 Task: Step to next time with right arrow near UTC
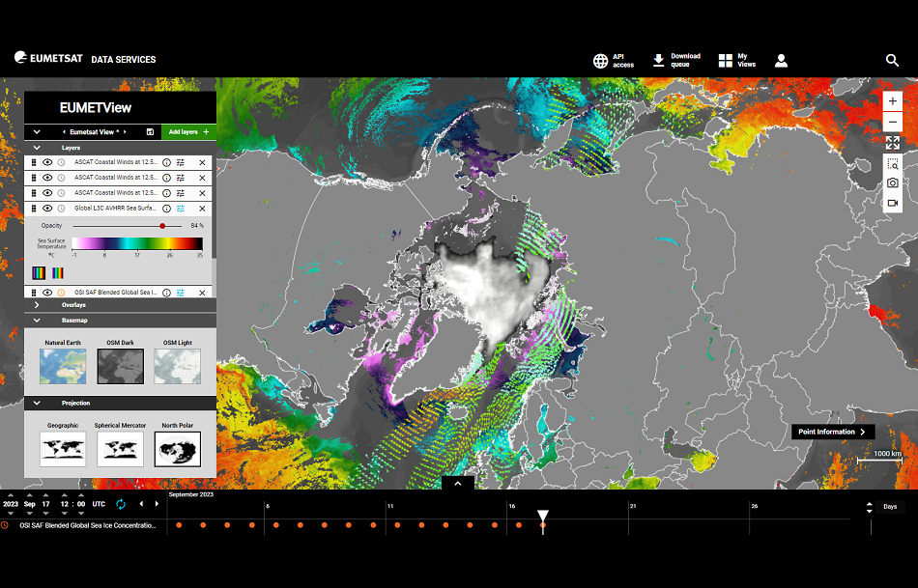157,504
